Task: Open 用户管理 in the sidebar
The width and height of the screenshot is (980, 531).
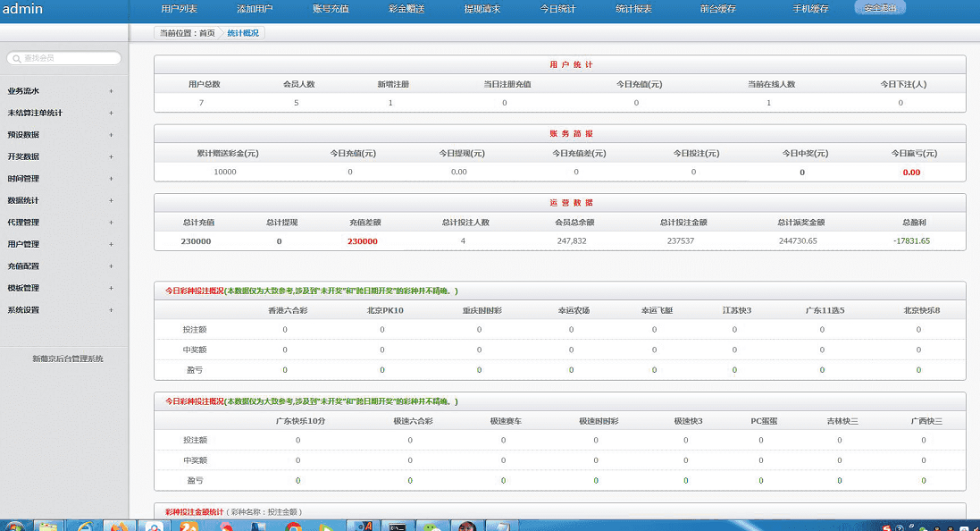Action: [x=23, y=244]
